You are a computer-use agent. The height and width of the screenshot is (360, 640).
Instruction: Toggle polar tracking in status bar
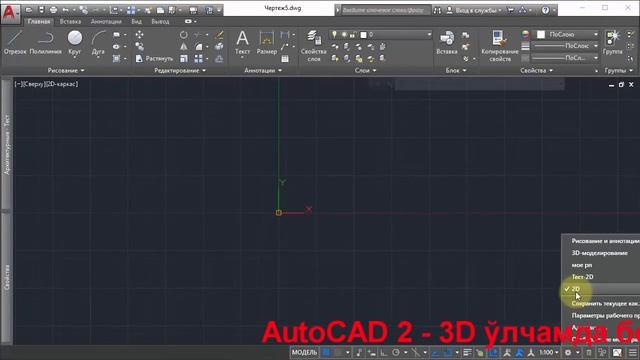[x=396, y=352]
